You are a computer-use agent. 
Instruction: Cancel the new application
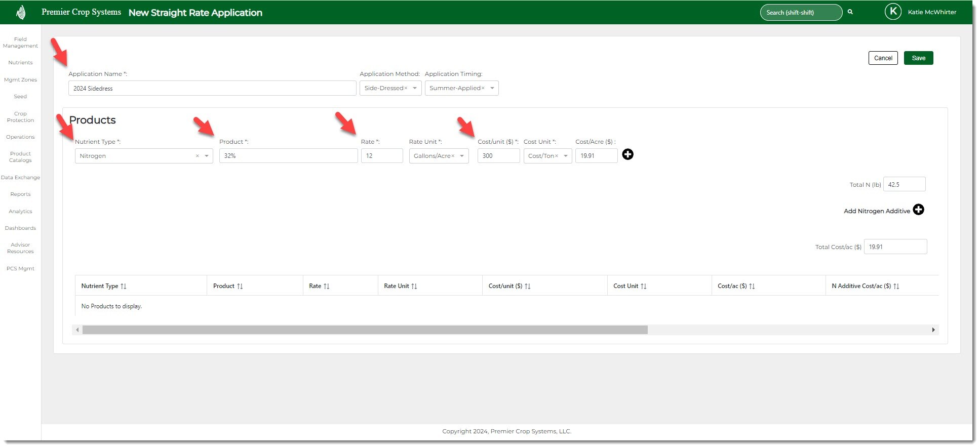tap(883, 58)
